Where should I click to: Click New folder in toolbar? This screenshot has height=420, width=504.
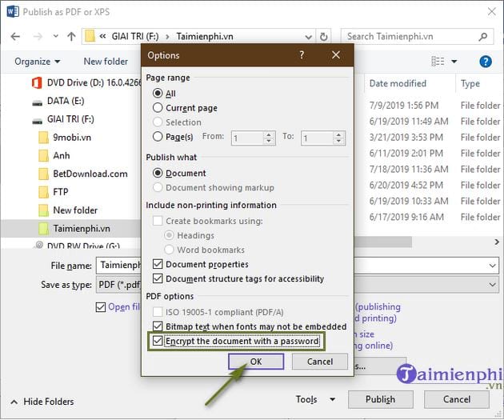pyautogui.click(x=106, y=61)
